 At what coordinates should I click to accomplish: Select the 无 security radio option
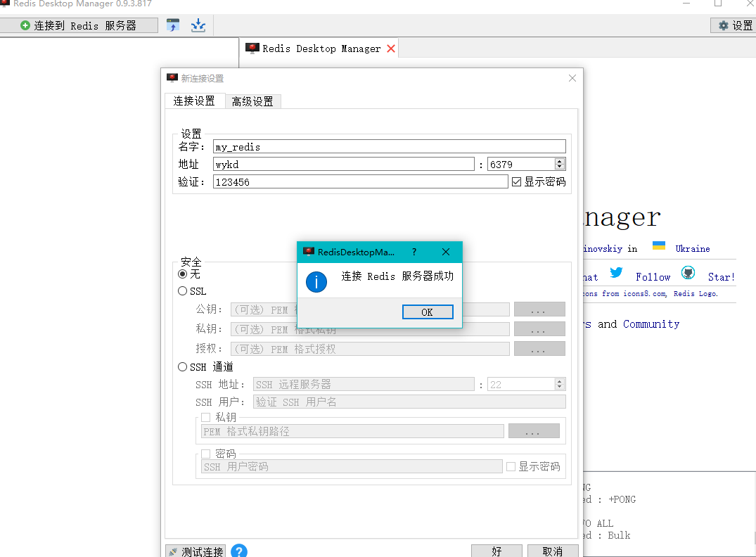click(x=183, y=274)
